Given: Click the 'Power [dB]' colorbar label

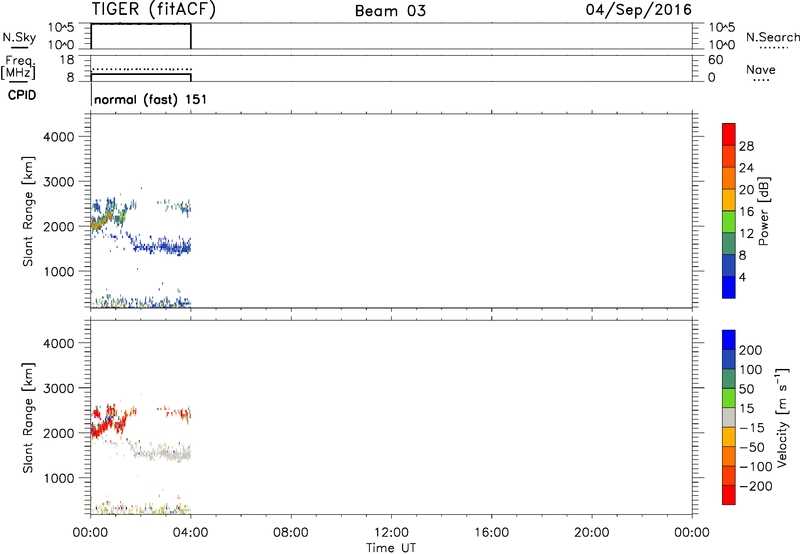Looking at the screenshot, I should tap(763, 211).
